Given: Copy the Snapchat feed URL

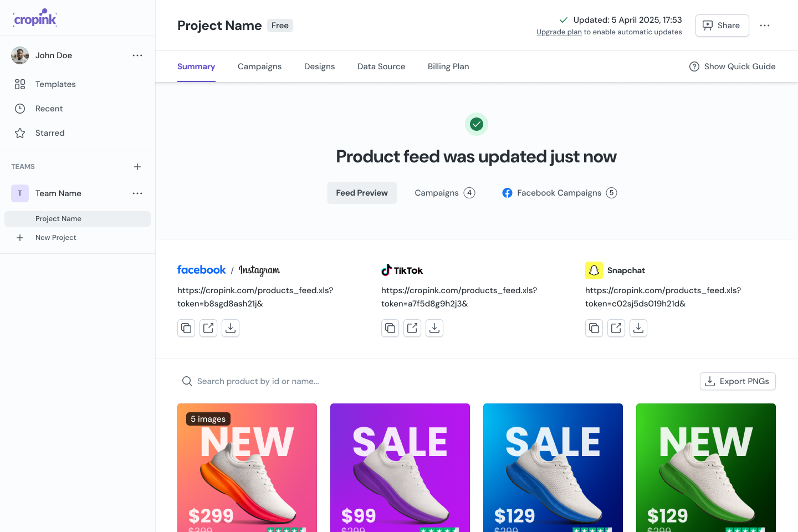Looking at the screenshot, I should tap(594, 328).
